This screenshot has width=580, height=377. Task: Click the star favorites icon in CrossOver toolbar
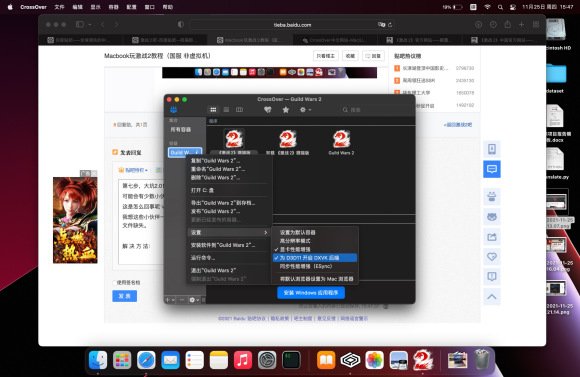click(x=286, y=110)
